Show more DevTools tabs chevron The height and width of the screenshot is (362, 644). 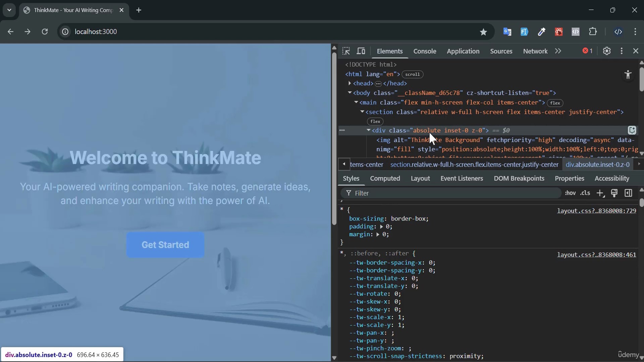pyautogui.click(x=558, y=51)
